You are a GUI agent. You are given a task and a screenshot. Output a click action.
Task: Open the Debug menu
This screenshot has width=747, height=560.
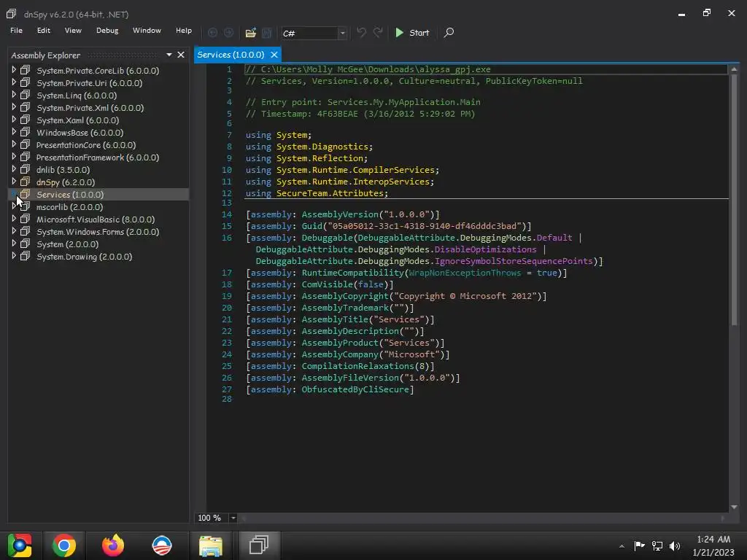107,30
